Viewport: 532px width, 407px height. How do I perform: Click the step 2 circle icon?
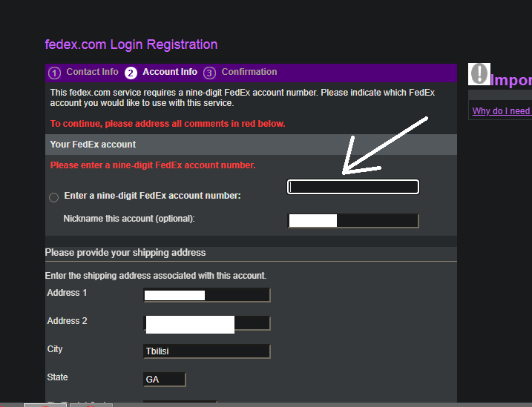pos(131,73)
